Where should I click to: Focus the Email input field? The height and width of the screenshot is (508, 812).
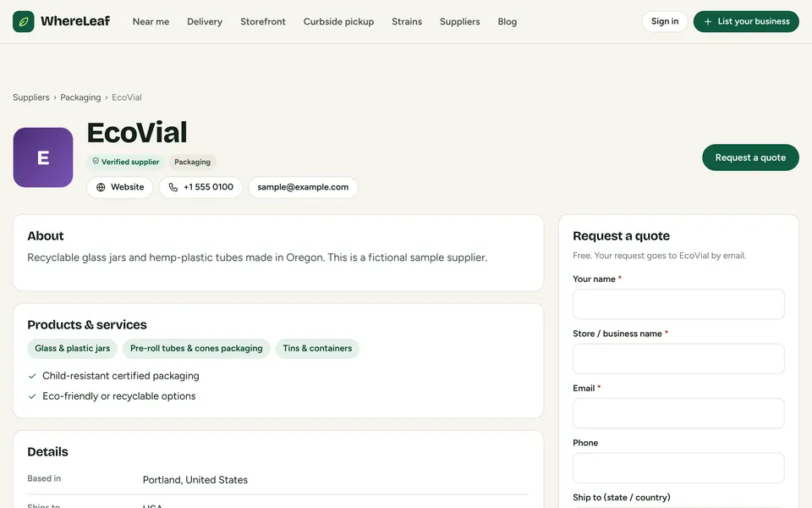point(678,413)
